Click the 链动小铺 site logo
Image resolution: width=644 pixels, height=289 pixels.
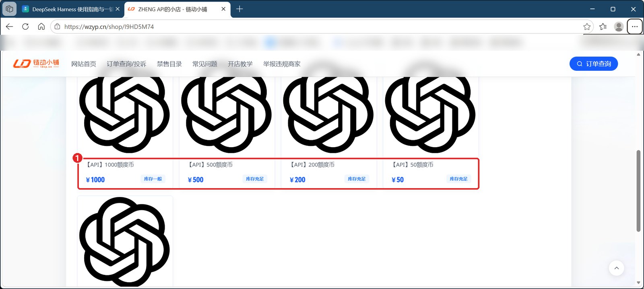[x=36, y=64]
